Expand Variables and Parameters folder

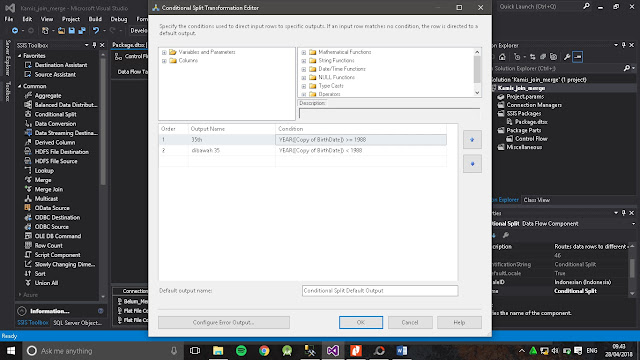164,52
